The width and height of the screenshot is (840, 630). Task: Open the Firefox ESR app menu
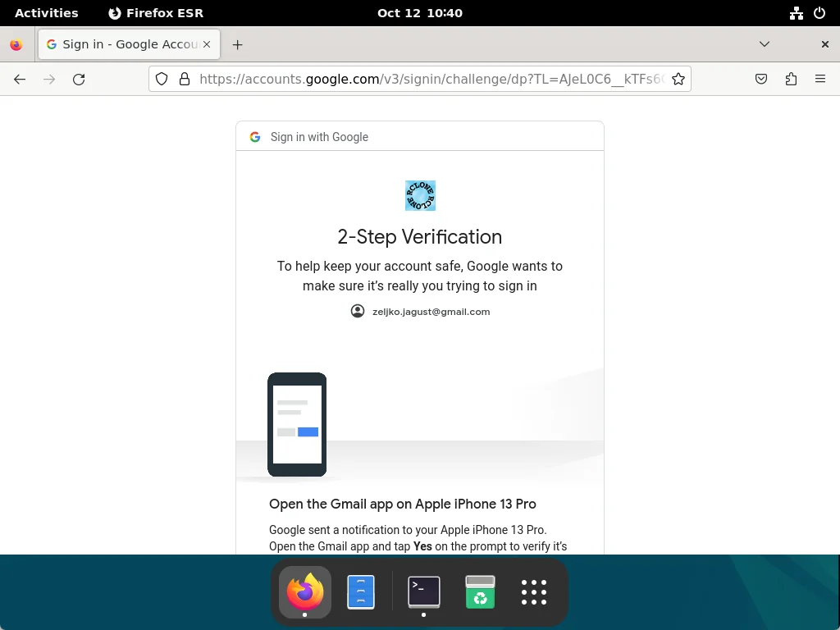click(x=156, y=13)
